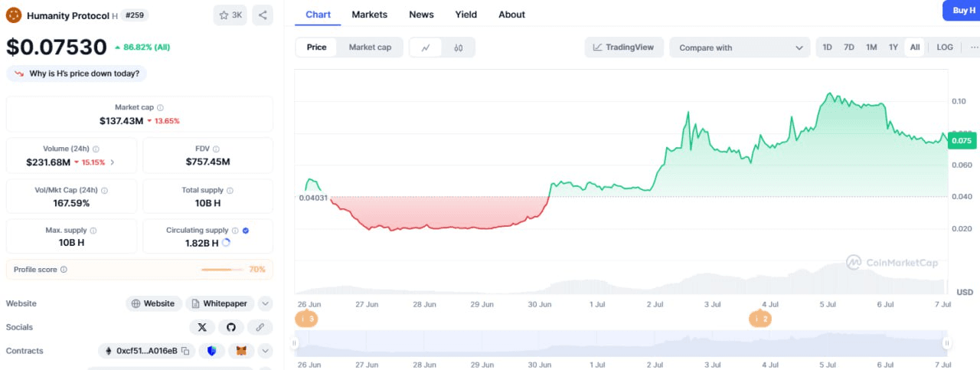Viewport: 980px width, 370px height.
Task: Click the verified badge by Circulating supply
Action: click(x=245, y=231)
